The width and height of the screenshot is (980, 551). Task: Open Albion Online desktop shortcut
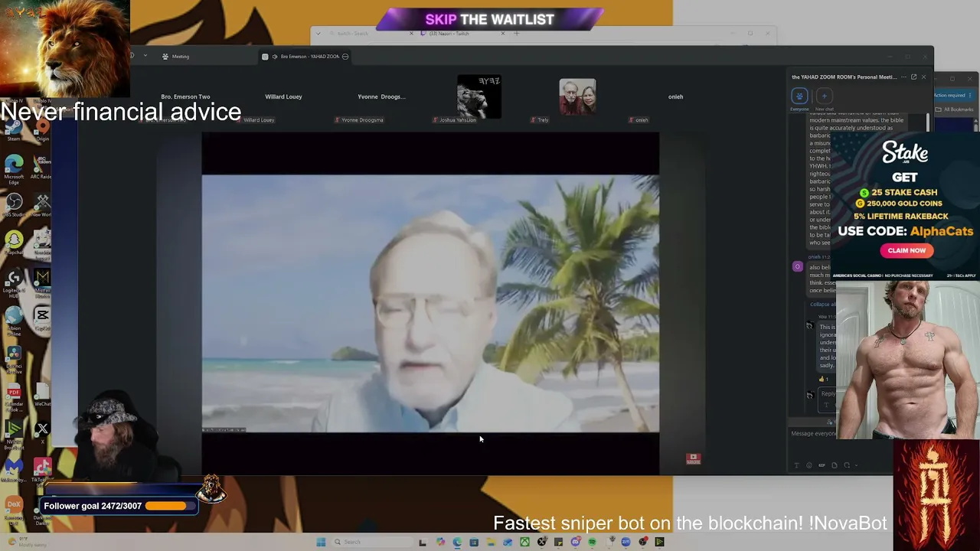coord(14,321)
